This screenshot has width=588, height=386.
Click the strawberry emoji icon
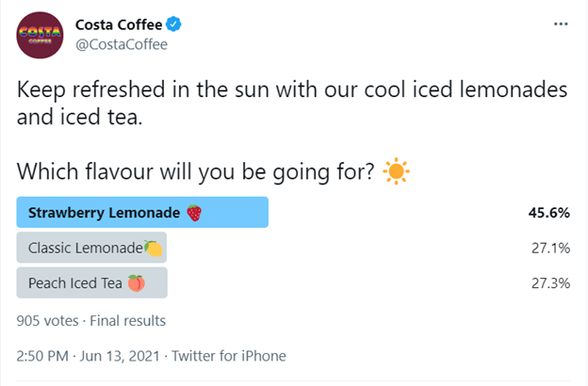(194, 213)
